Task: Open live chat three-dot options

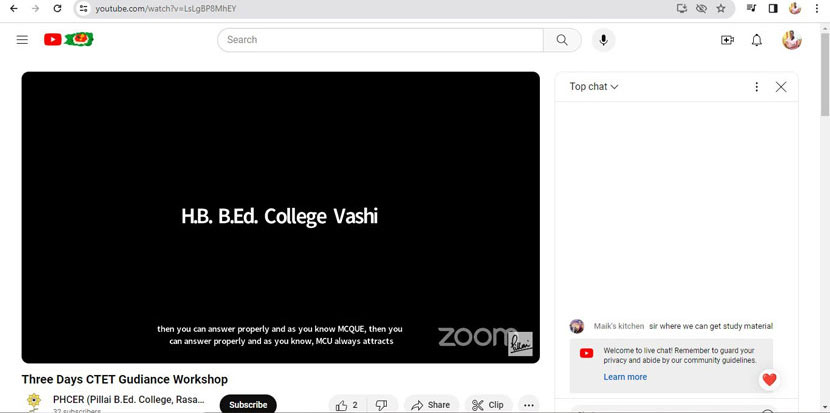Action: (x=757, y=87)
